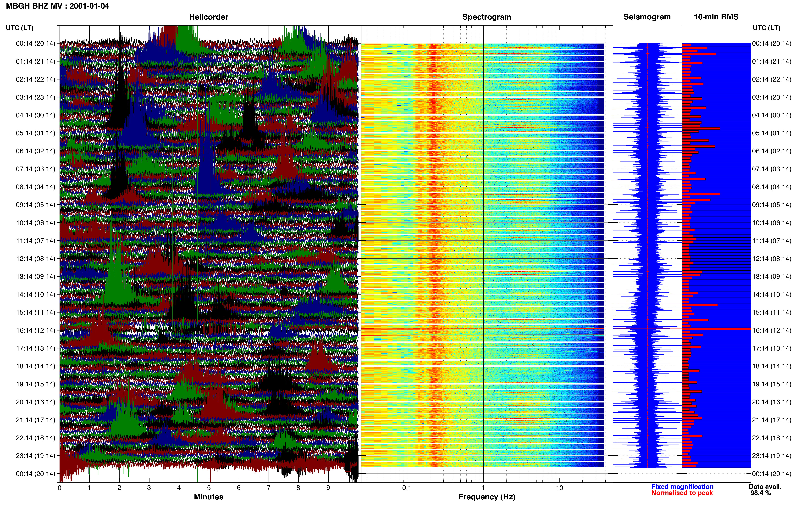Click the plot title 'MBGH BHZ MV : 2001-01-04'
Viewport: 812px width, 508px height.
[x=57, y=6]
